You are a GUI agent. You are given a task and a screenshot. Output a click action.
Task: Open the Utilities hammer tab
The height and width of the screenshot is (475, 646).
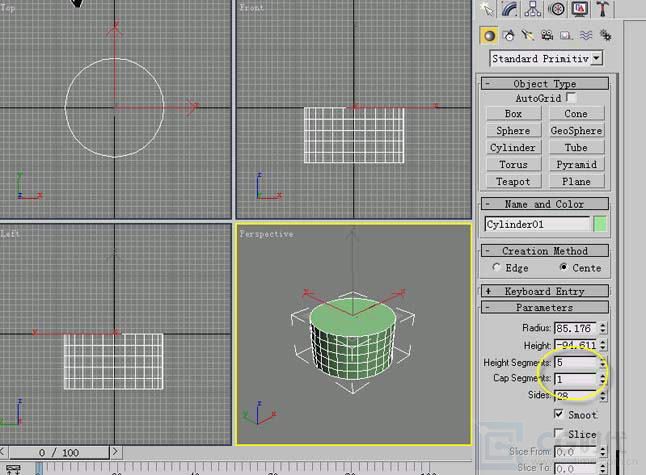pyautogui.click(x=602, y=8)
